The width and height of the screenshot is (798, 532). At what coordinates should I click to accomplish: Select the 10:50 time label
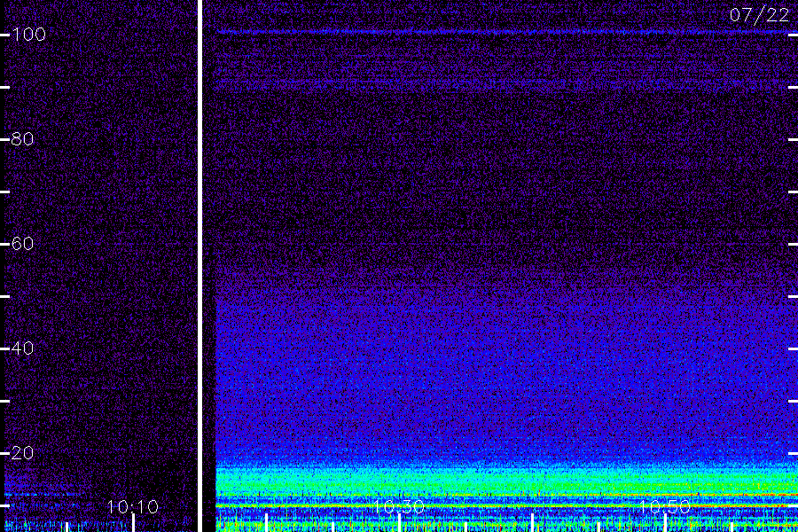pyautogui.click(x=665, y=506)
